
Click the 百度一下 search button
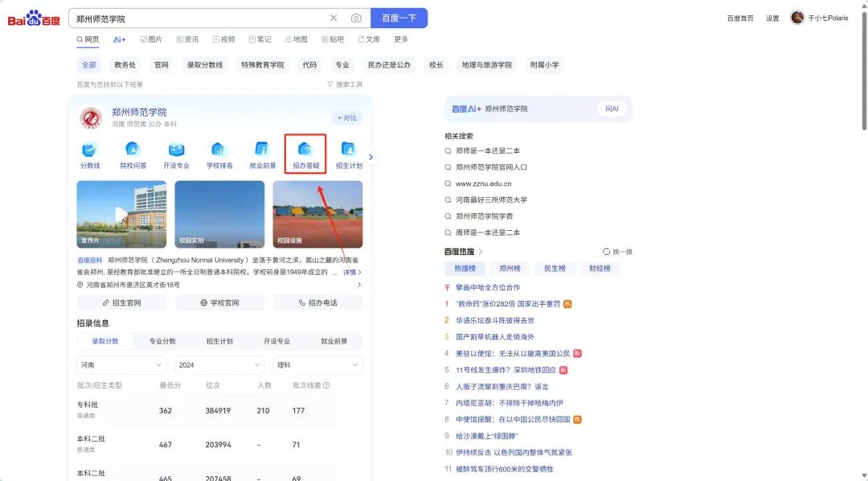click(x=399, y=18)
